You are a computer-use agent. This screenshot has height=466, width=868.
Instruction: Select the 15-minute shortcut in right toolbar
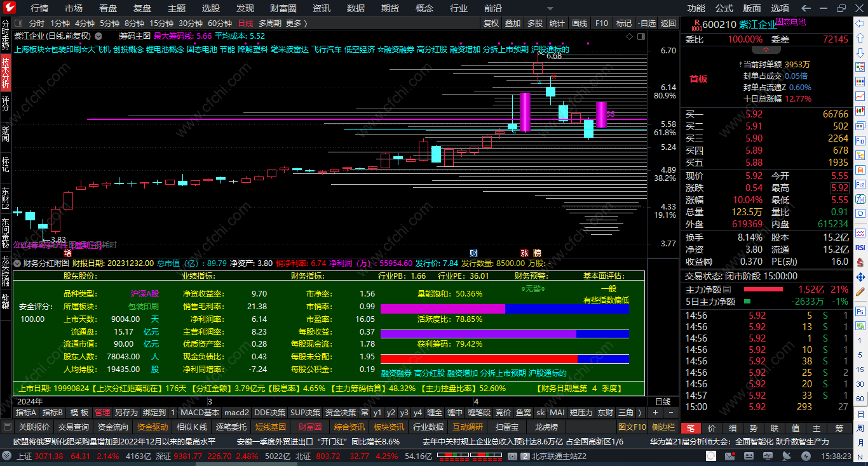(860, 369)
